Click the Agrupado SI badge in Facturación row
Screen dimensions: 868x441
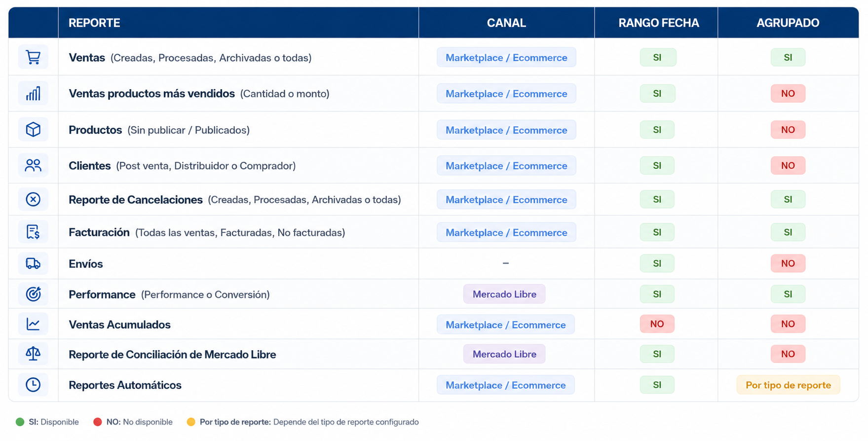click(788, 232)
